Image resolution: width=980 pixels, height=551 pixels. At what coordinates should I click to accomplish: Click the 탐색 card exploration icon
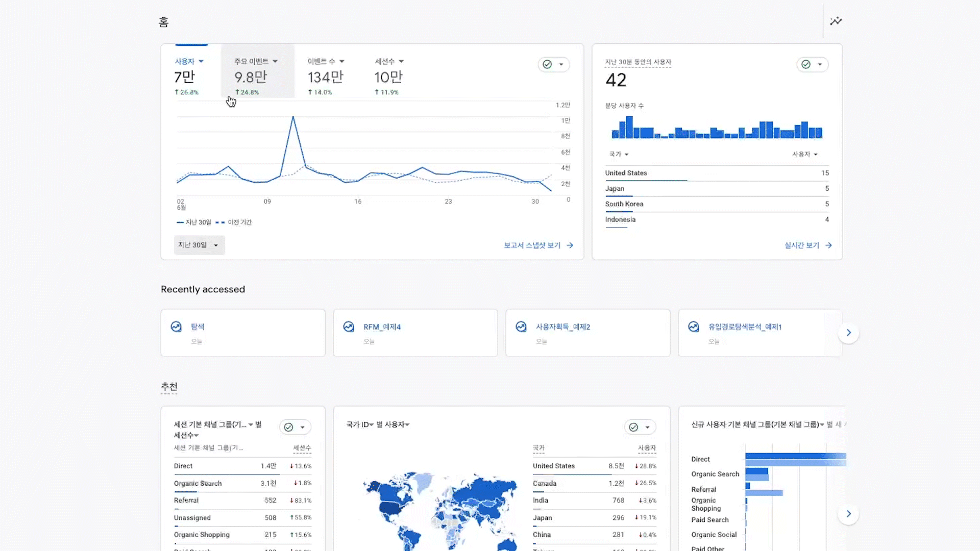pos(176,327)
